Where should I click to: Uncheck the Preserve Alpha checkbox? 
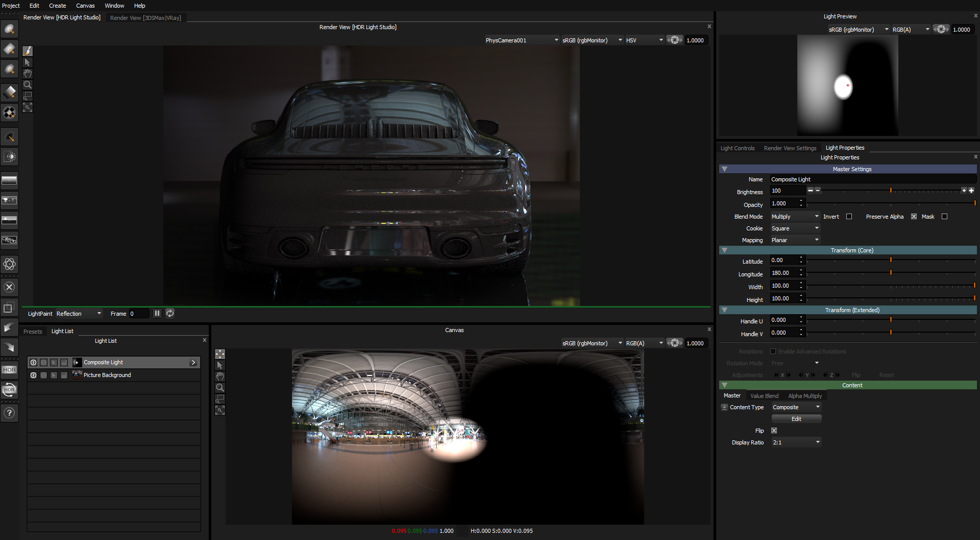coord(914,217)
